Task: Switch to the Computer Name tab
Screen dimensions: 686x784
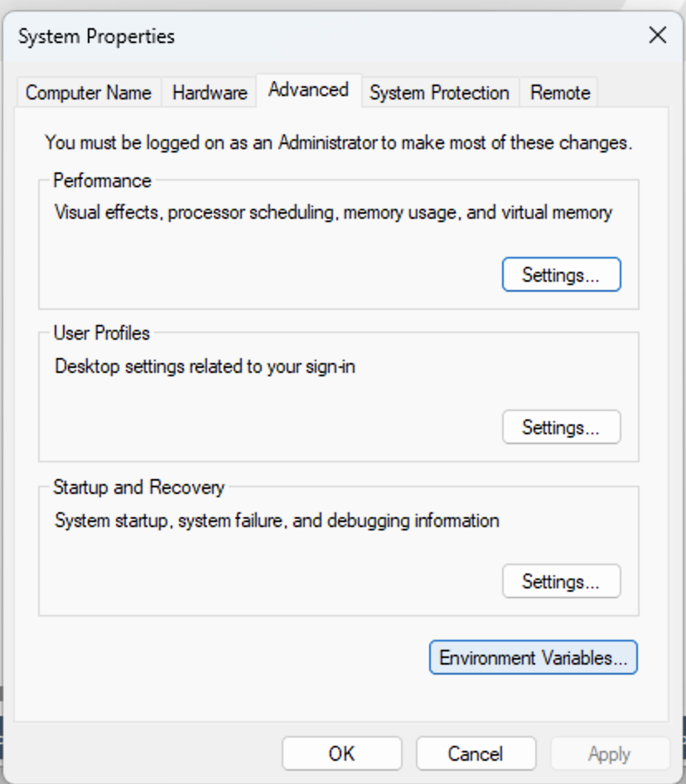Action: click(89, 93)
